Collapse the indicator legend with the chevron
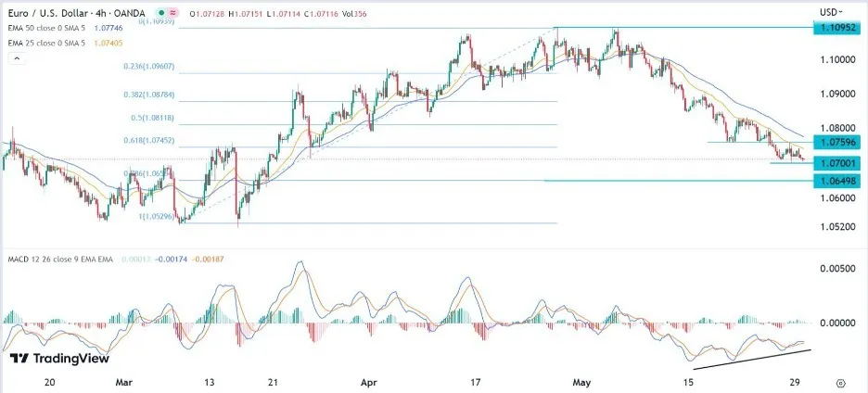 (x=16, y=57)
